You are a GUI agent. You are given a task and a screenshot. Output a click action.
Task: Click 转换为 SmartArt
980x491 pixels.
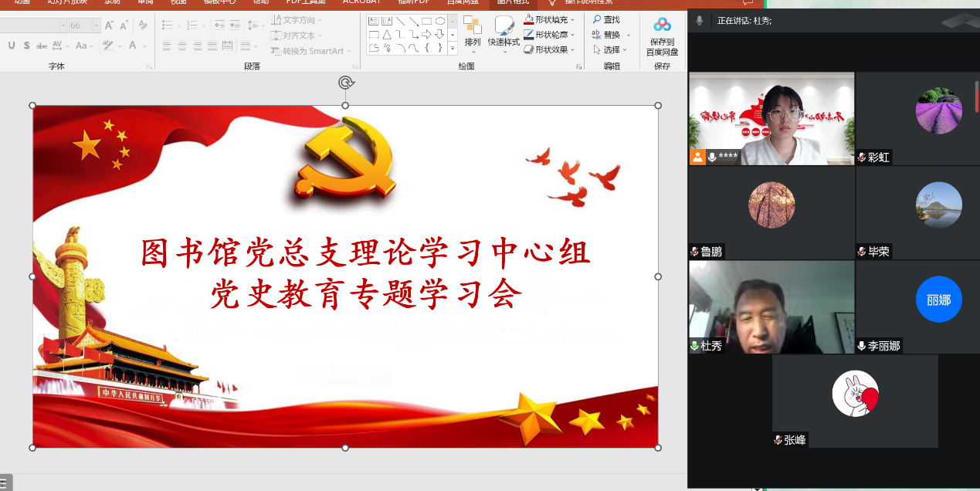[310, 51]
